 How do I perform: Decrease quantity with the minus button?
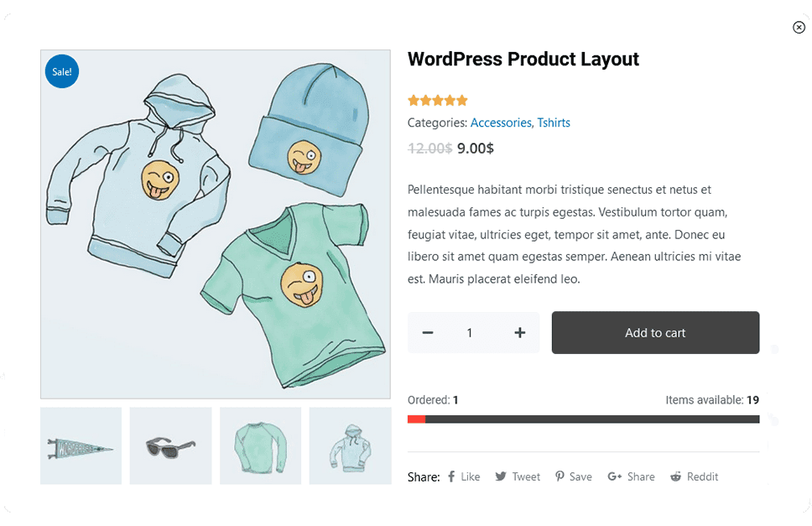point(428,333)
